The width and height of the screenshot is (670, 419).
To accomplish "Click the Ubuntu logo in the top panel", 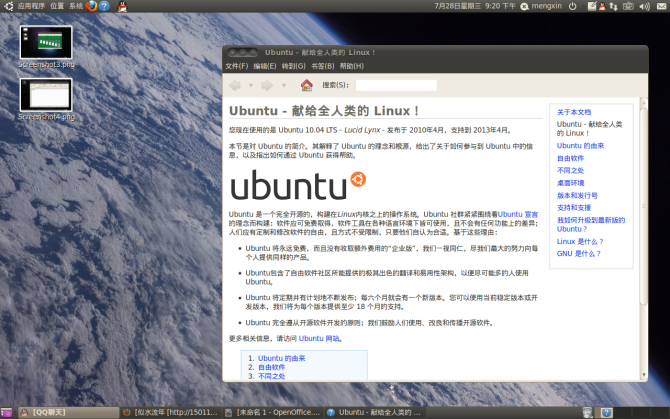I will (9, 6).
